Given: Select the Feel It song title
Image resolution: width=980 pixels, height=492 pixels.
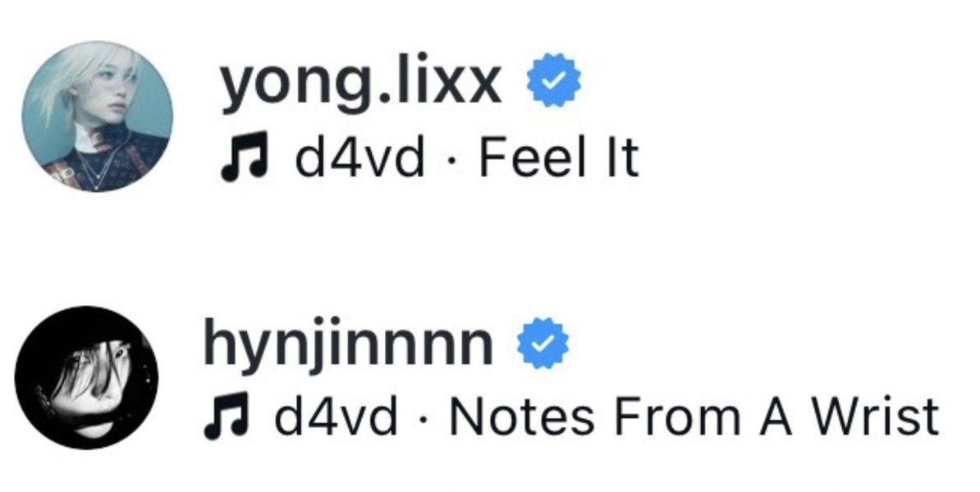Looking at the screenshot, I should click(x=559, y=156).
